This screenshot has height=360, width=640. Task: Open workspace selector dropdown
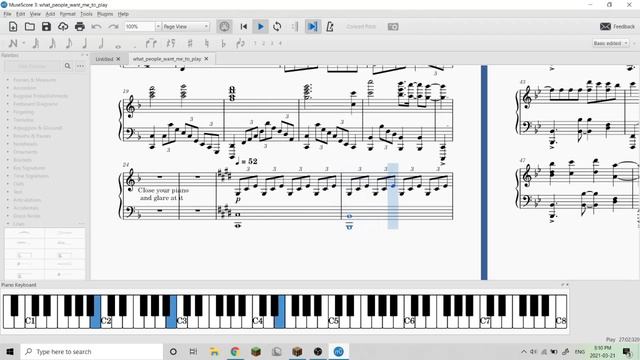611,43
